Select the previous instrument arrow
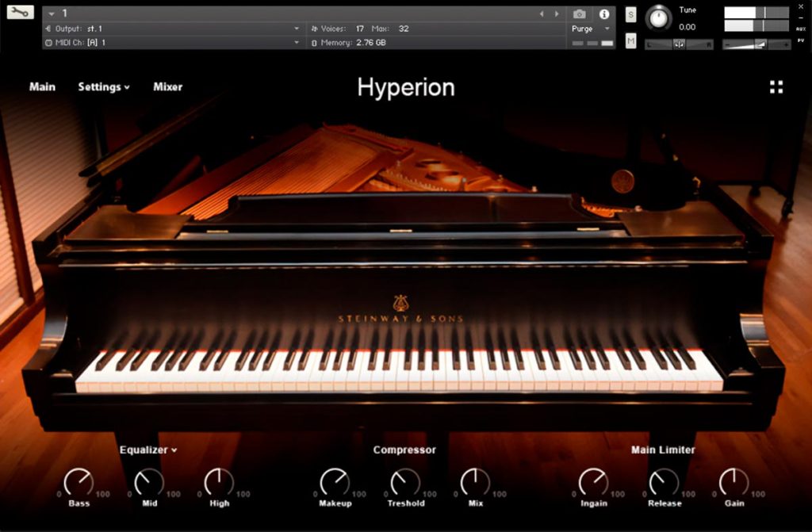 (x=542, y=14)
